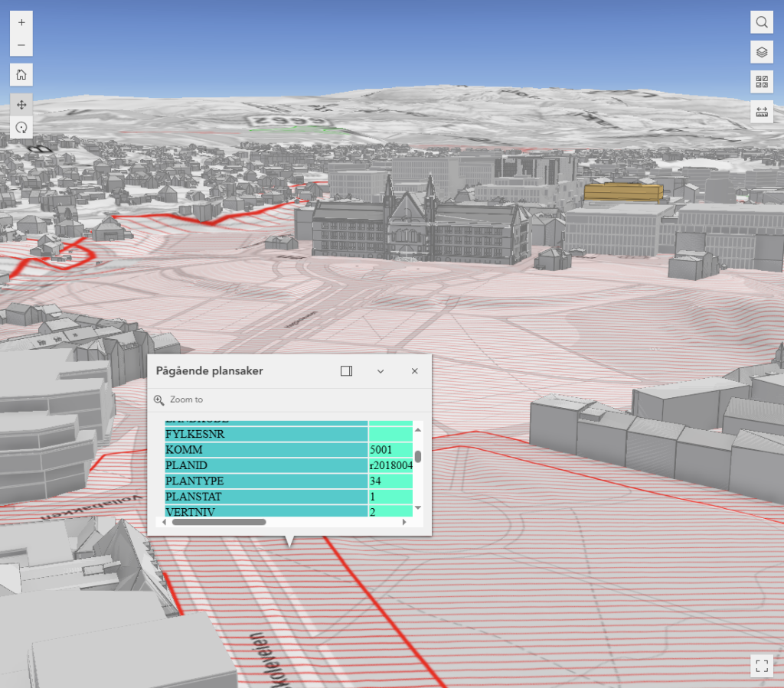The height and width of the screenshot is (688, 784).
Task: Collapse the Pågående plansaker popup
Action: click(381, 370)
